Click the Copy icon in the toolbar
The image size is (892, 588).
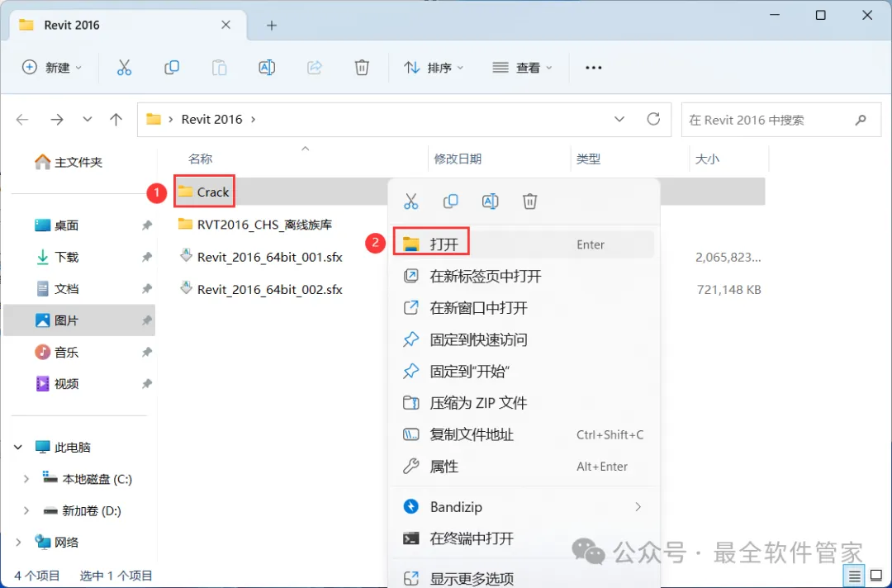(x=171, y=68)
